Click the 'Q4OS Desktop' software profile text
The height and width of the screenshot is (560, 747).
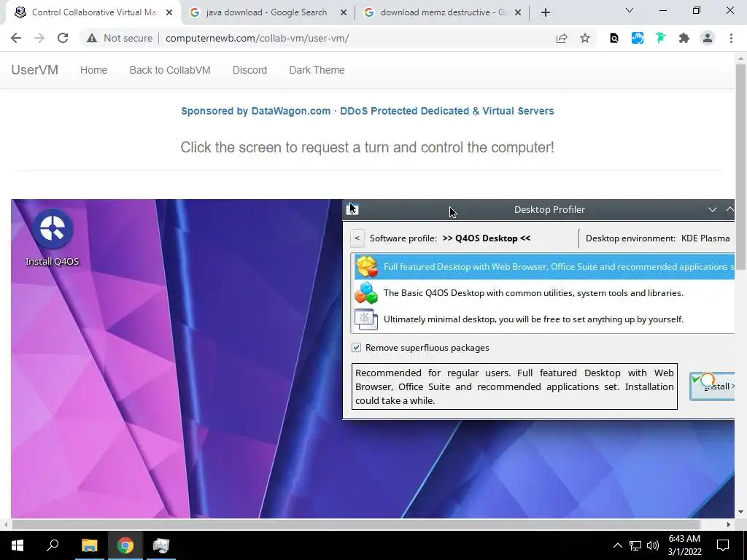tap(486, 238)
